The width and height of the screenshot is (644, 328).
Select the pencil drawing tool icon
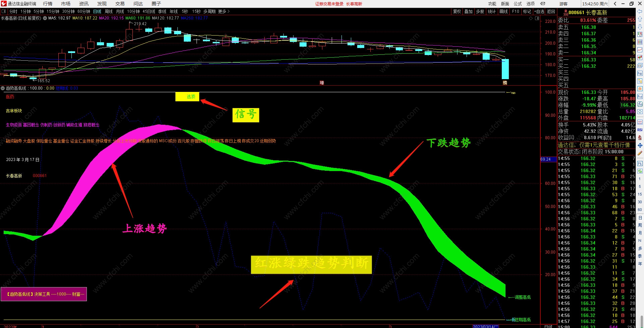640,153
